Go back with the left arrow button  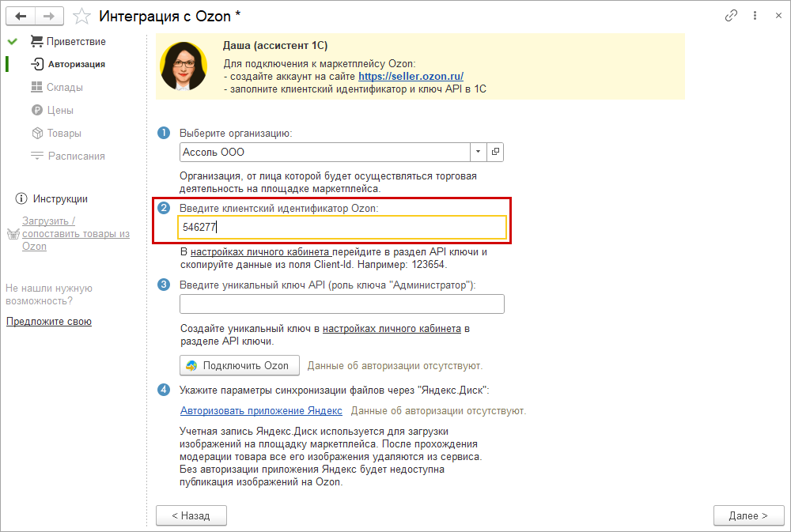pos(21,16)
